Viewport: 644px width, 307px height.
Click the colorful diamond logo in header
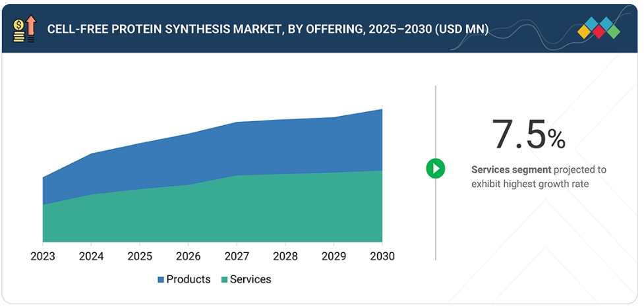599,28
